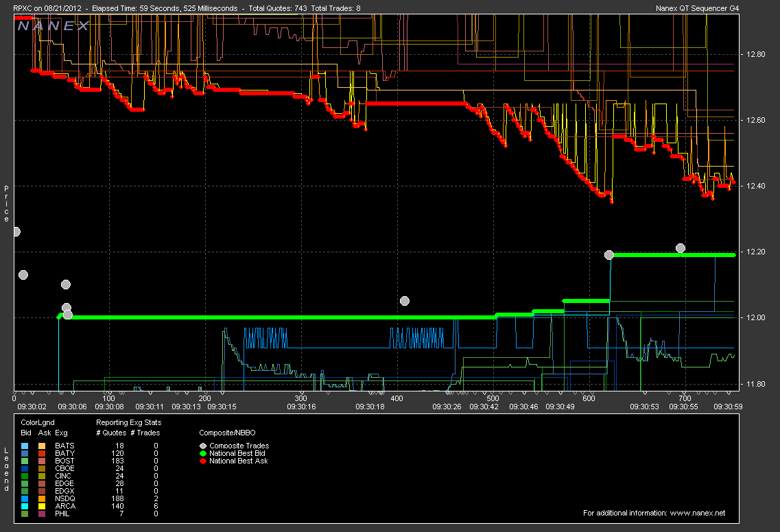Click the BATY exchange label
Viewport: 780px width, 532px height.
point(64,453)
